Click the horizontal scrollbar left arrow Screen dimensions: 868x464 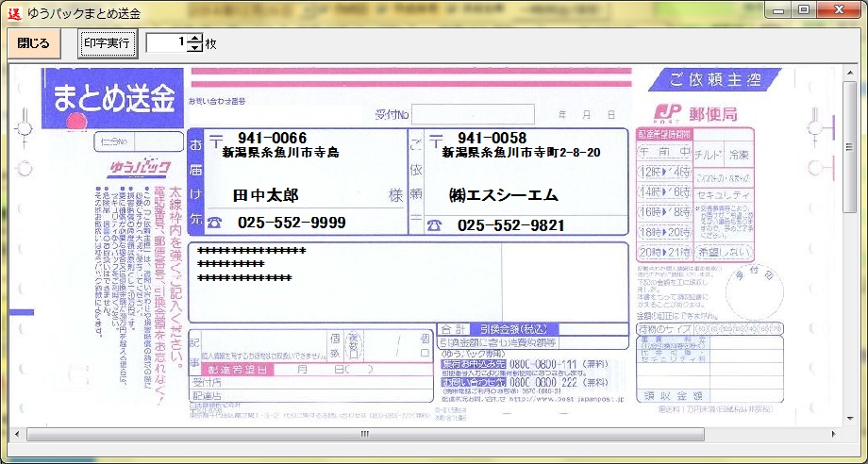(17, 434)
